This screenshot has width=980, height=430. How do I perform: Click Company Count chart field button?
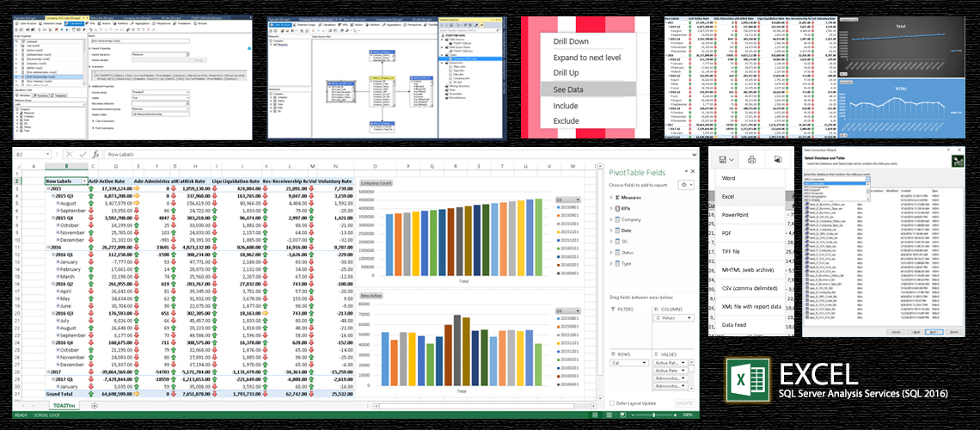coord(376,183)
